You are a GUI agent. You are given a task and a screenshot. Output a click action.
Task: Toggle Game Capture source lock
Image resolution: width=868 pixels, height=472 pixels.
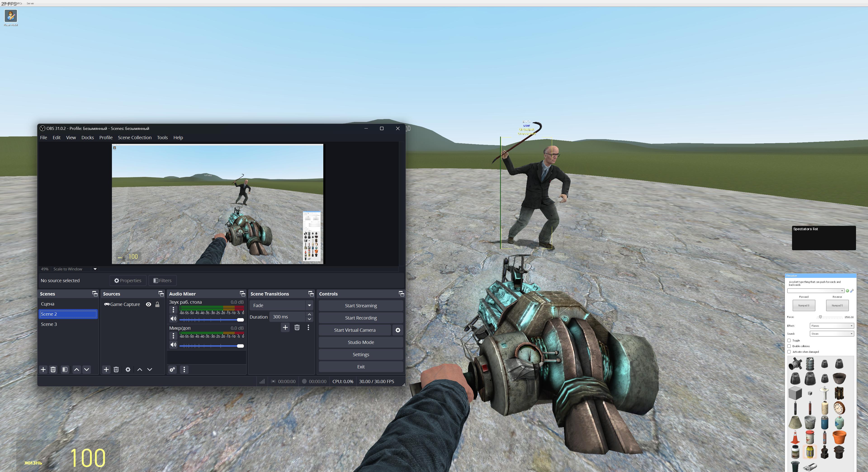click(x=157, y=304)
